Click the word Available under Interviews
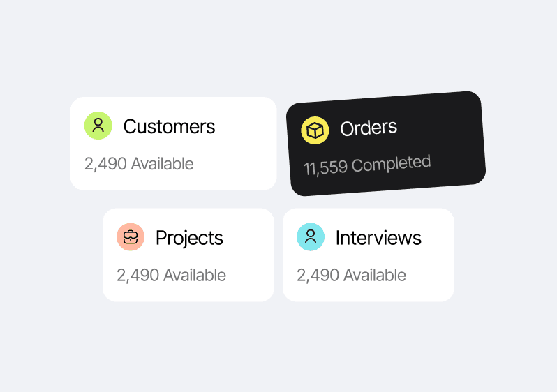 [375, 276]
